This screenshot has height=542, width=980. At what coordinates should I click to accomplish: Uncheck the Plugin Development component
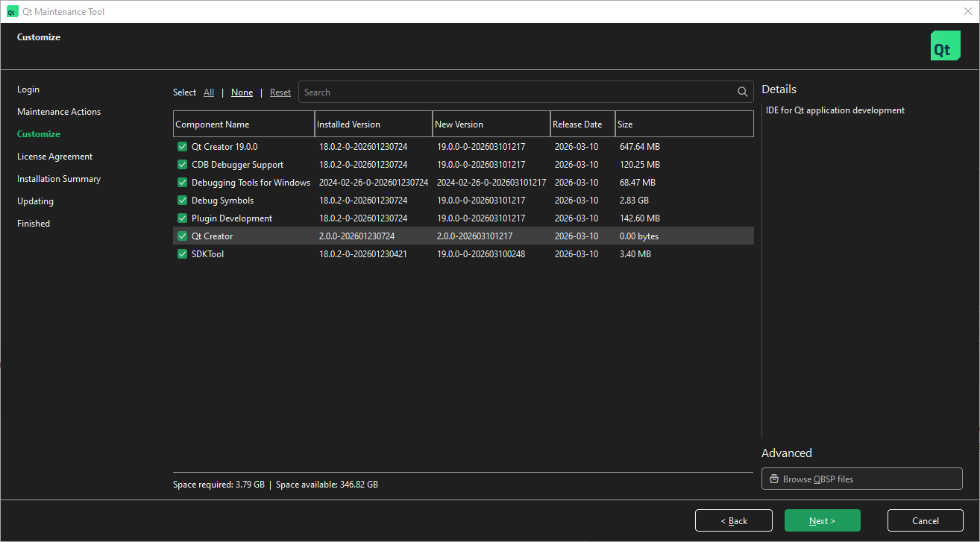click(x=182, y=218)
